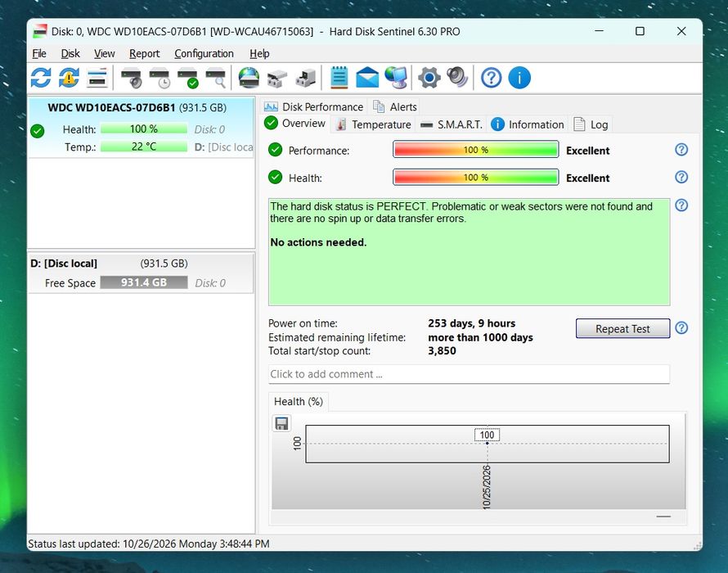Switch to the Alerts tab
The image size is (728, 573).
point(395,107)
